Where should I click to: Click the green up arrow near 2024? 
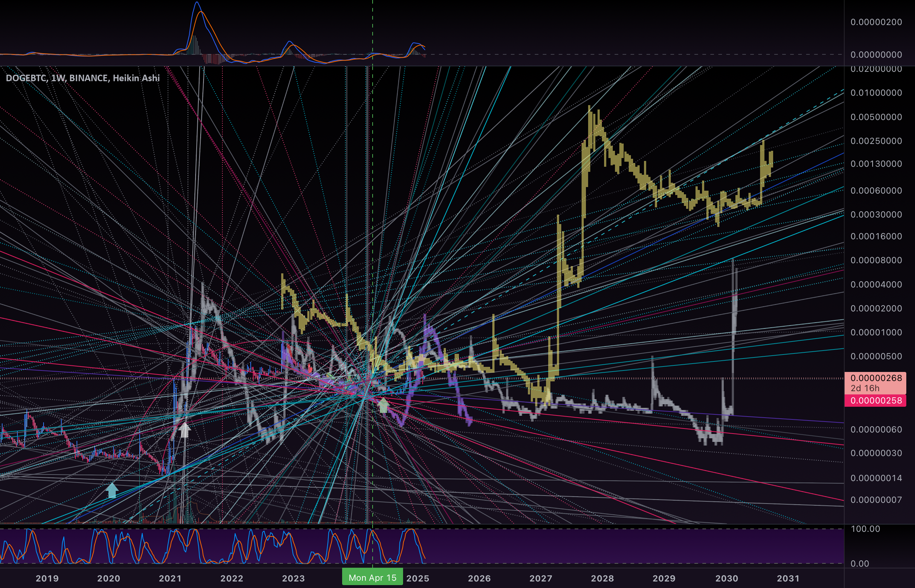pyautogui.click(x=383, y=405)
